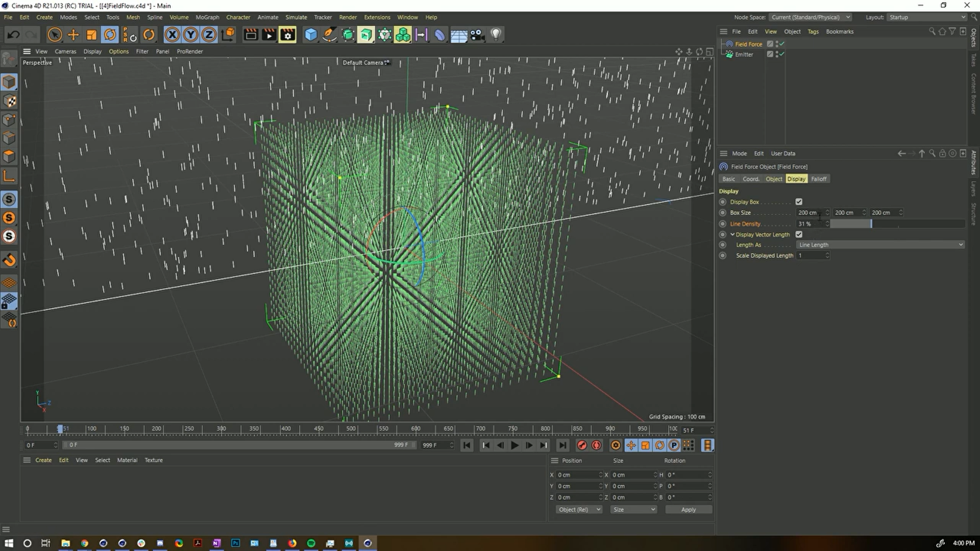The image size is (980, 551).
Task: Select the MoGraph menu item
Action: [x=207, y=17]
